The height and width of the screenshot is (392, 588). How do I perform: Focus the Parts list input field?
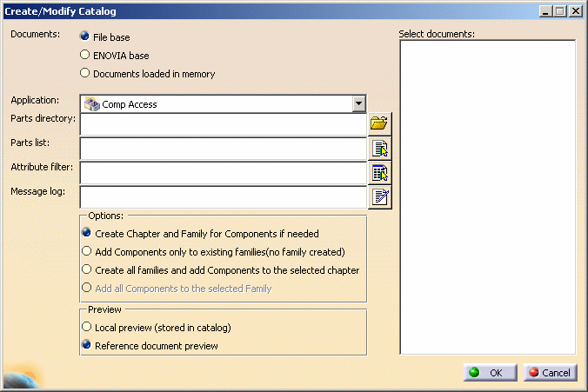point(224,149)
